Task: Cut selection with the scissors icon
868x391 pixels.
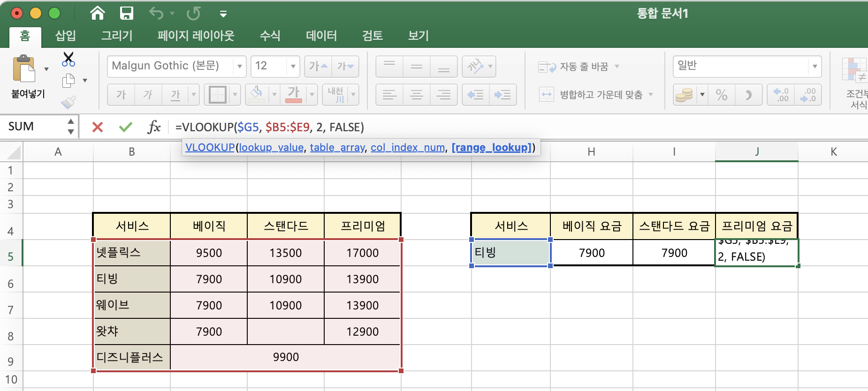Action: 69,59
